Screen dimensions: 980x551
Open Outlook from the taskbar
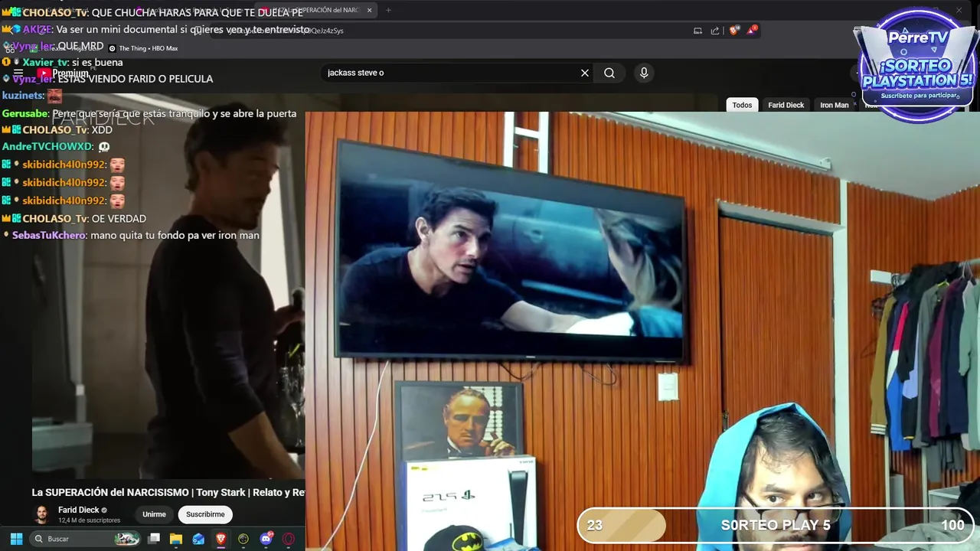click(198, 539)
